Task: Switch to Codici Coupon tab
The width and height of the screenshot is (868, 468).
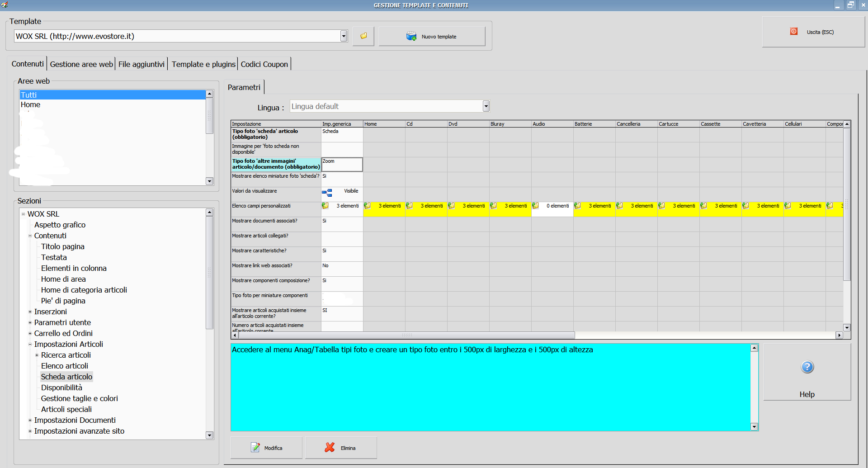Action: coord(264,64)
